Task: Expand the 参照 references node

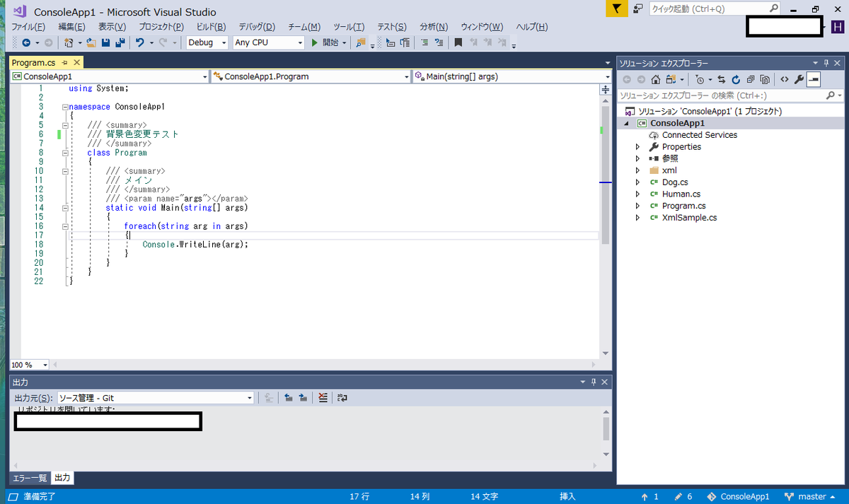Action: (x=637, y=158)
